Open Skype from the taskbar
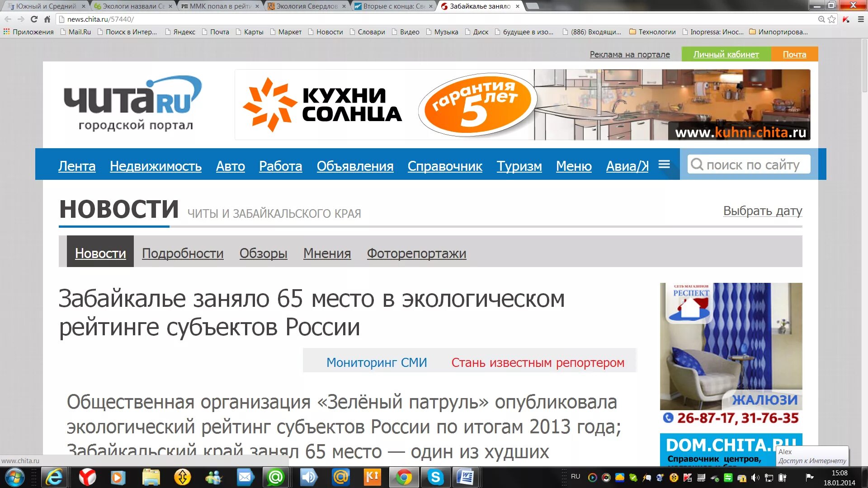 pyautogui.click(x=435, y=477)
